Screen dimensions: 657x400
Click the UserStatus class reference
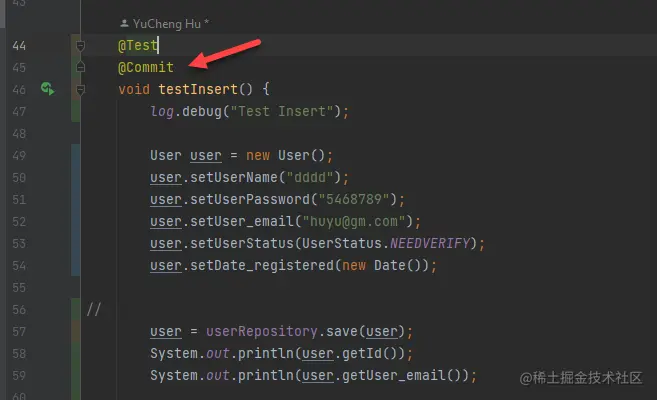pyautogui.click(x=341, y=243)
